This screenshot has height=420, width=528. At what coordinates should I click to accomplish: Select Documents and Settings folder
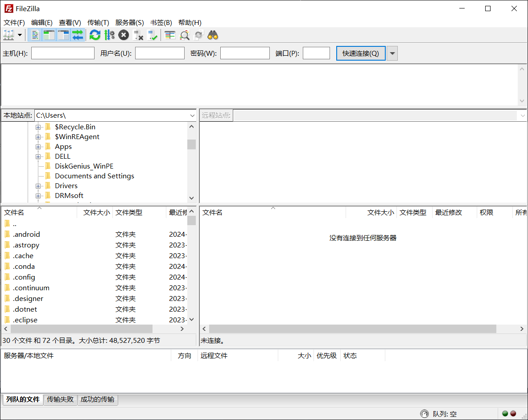[94, 176]
